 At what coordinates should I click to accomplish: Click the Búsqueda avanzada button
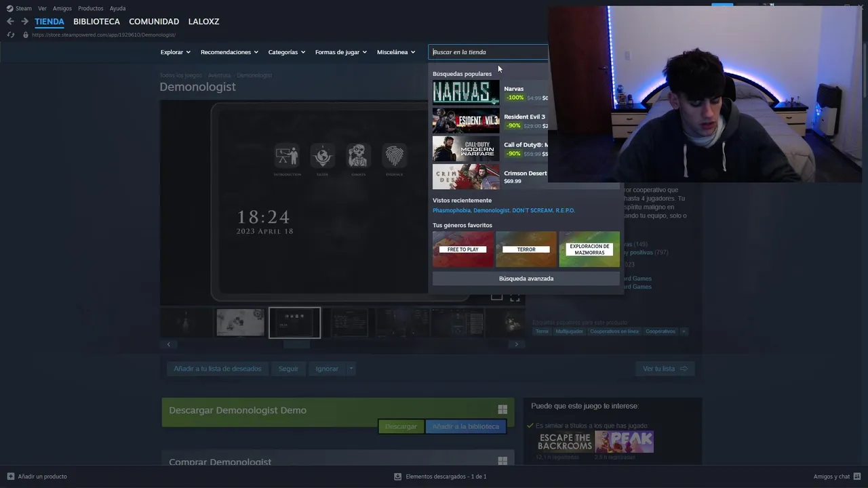pyautogui.click(x=526, y=279)
